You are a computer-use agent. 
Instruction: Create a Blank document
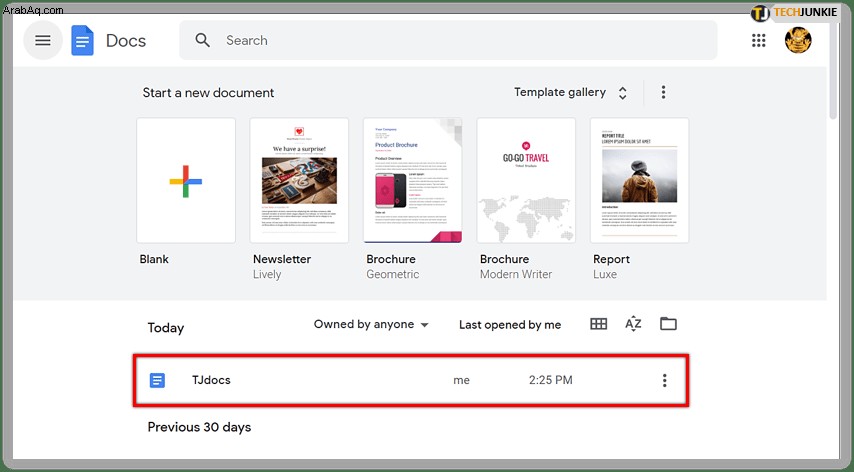coord(186,181)
